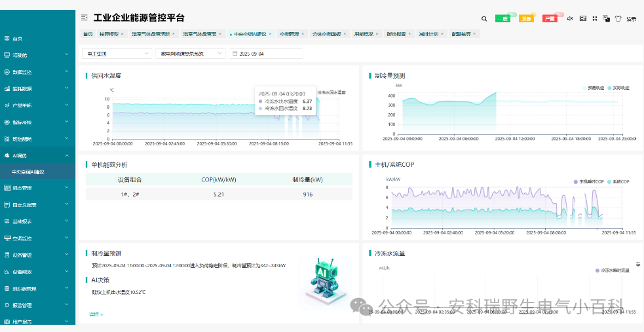644x332 pixels.
Task: Toggle 冷冻水回水温度 legend series
Action: [331, 93]
